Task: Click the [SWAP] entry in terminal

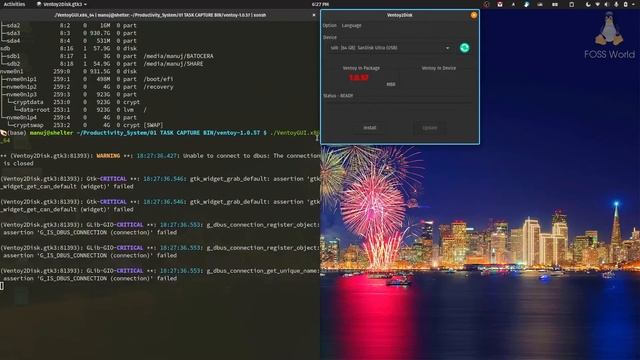Action: pyautogui.click(x=153, y=125)
